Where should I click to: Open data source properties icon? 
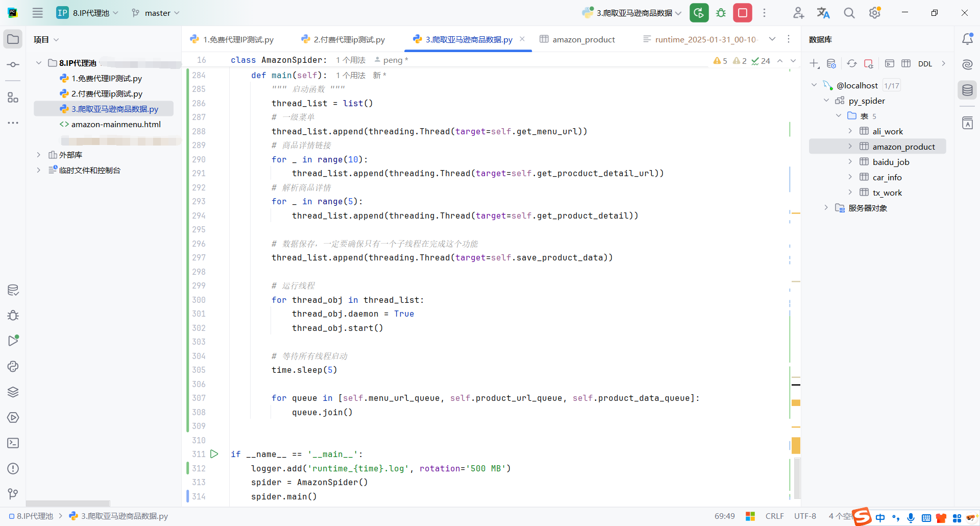click(831, 64)
